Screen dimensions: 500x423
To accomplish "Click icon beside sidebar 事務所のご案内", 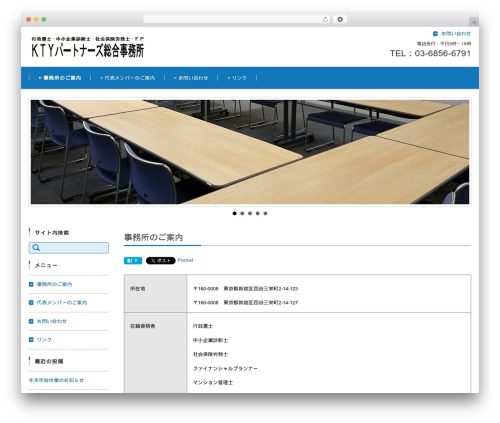I will point(31,284).
